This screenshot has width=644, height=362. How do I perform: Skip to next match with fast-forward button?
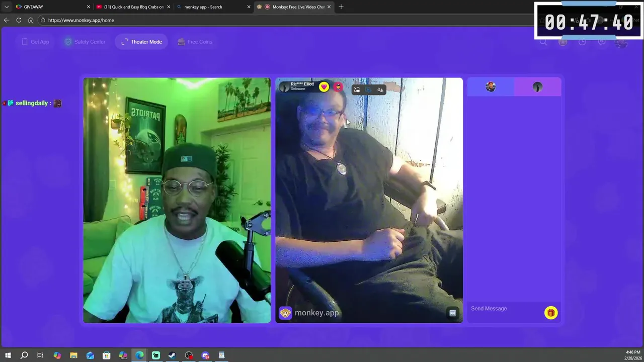(x=453, y=313)
